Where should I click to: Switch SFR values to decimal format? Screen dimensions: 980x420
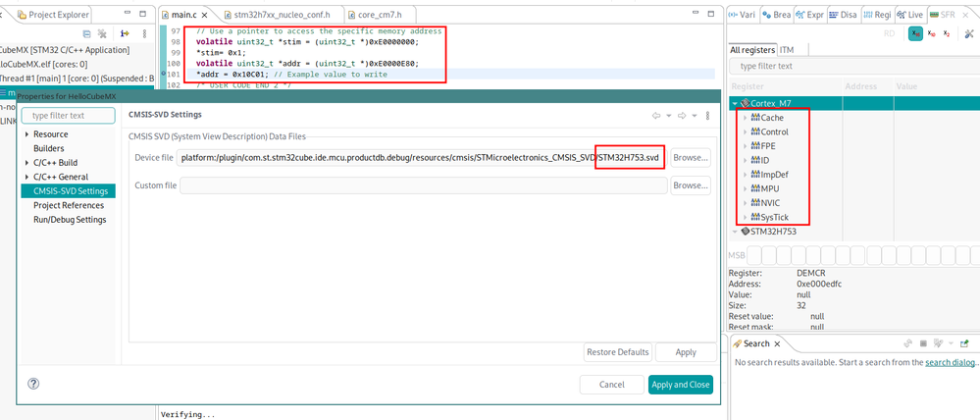point(931,33)
